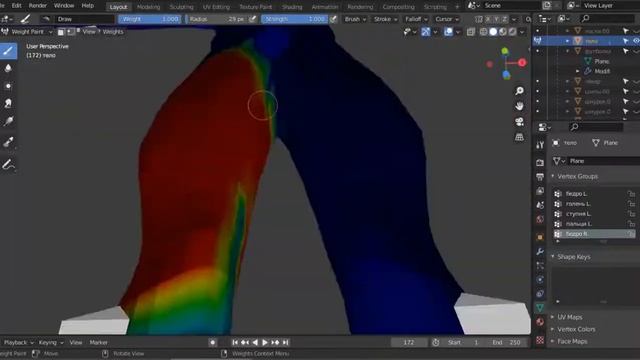Click the Radius pressure sensitivity icon
640x360 pixels.
coord(253,19)
